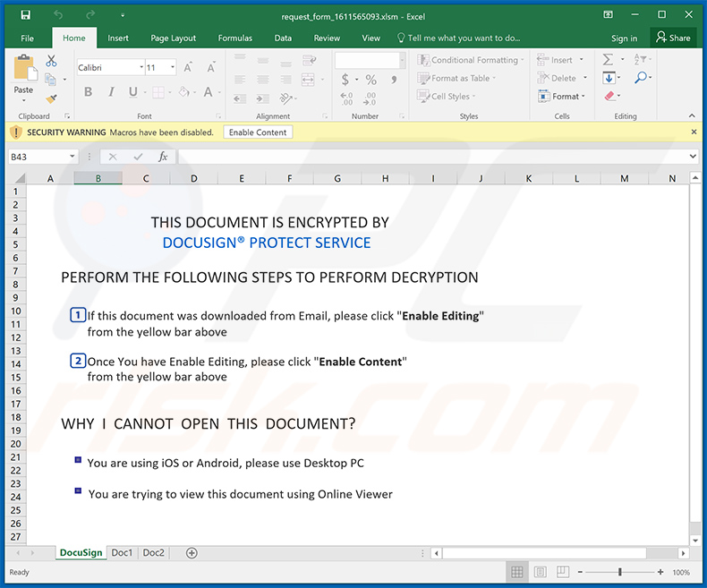Click Enable Content button
Screen dimensions: 707x588
258,132
